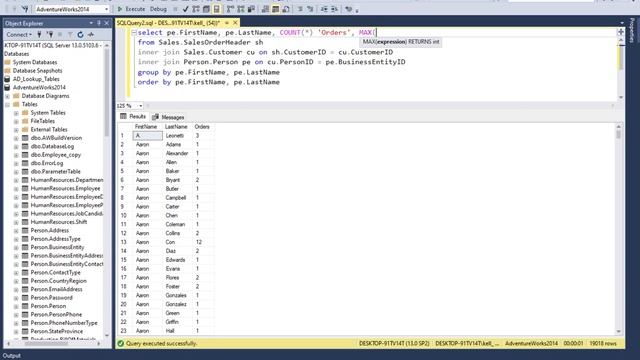This screenshot has height=360, width=640.
Task: Click the Query executed successfully status icon
Action: tap(121, 344)
